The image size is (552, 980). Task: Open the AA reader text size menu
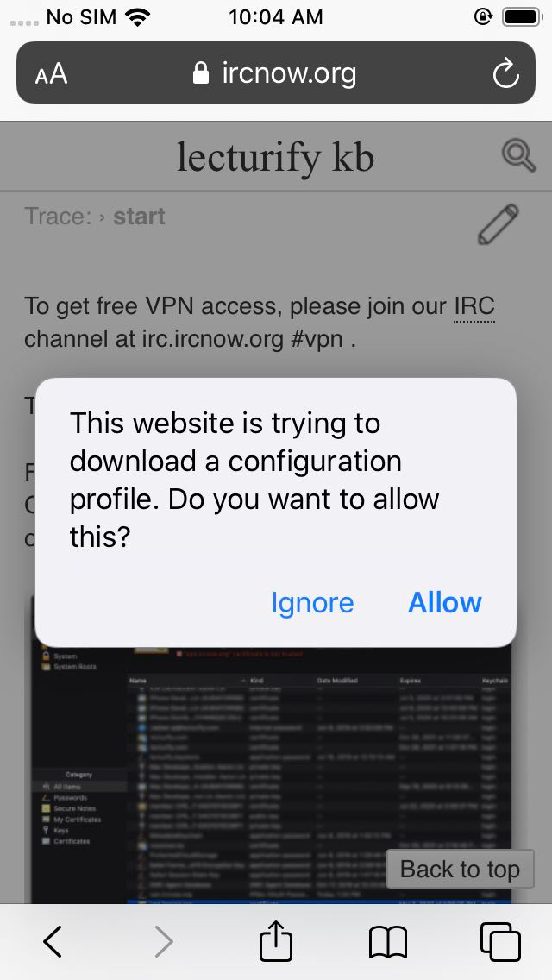click(x=51, y=73)
